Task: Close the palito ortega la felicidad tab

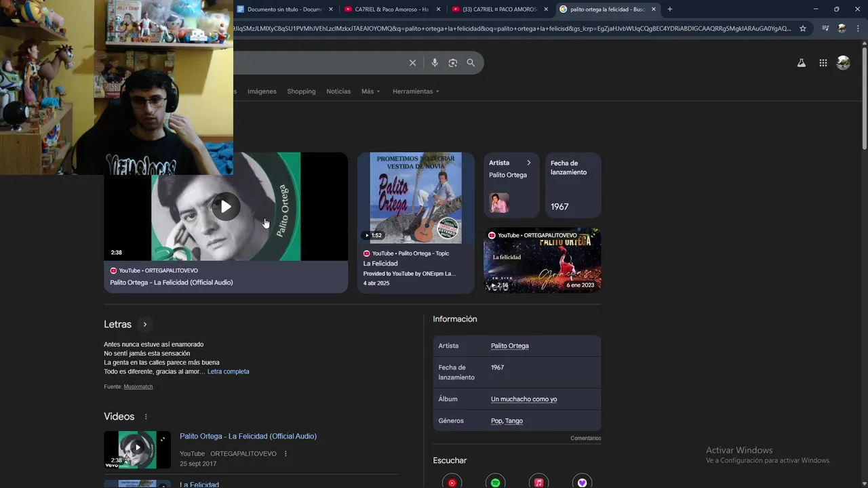Action: (654, 9)
